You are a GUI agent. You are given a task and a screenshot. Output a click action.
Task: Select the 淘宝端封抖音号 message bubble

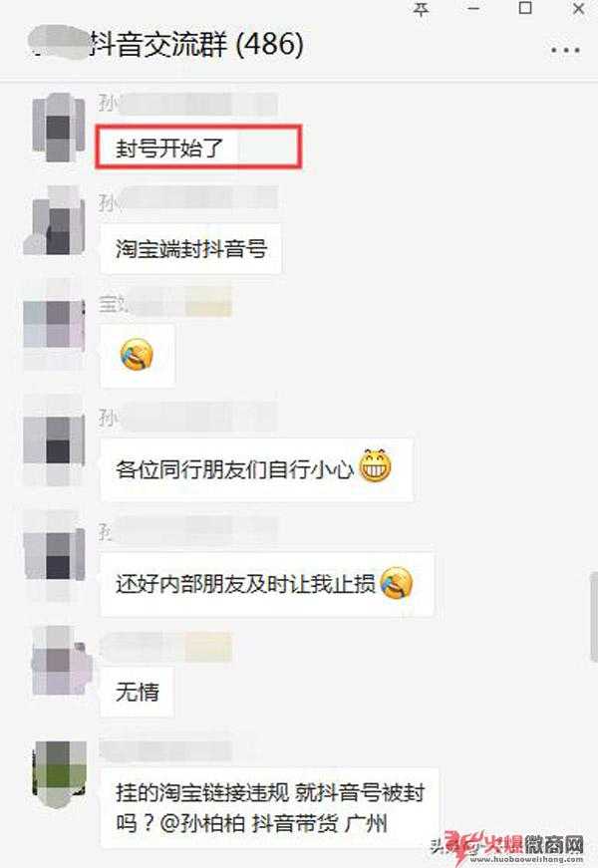tap(190, 248)
